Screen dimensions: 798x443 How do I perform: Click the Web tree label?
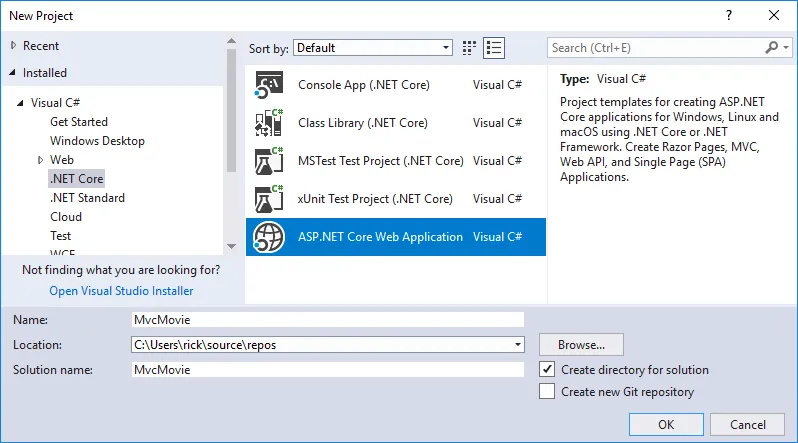click(62, 160)
